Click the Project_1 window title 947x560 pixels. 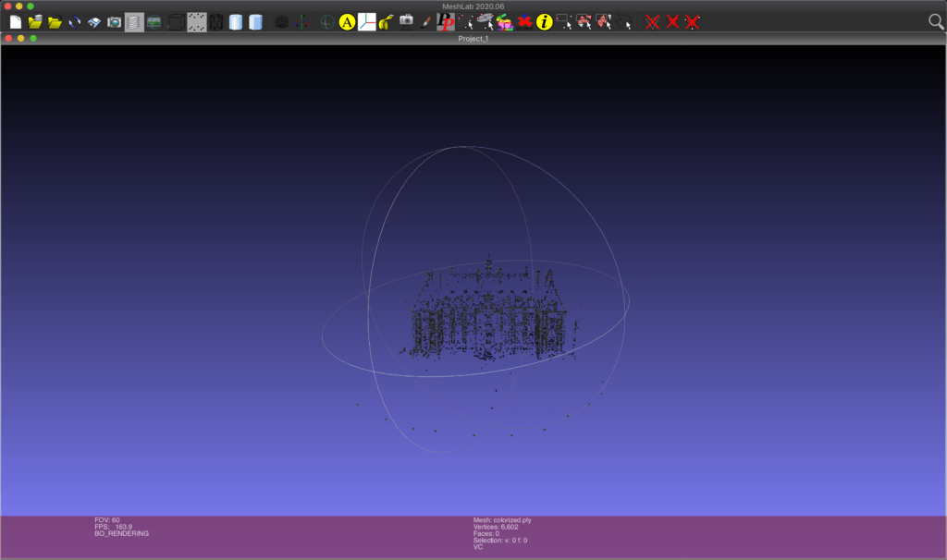(473, 39)
